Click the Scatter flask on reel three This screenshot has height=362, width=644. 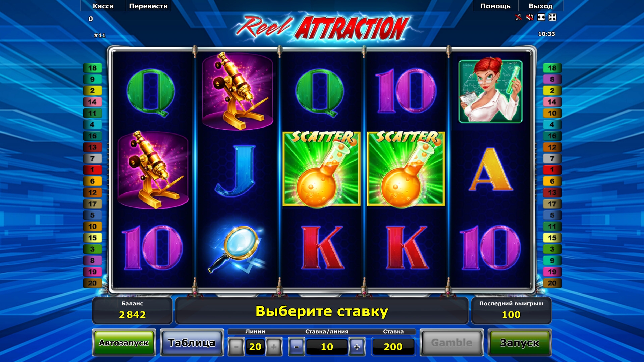pyautogui.click(x=321, y=169)
